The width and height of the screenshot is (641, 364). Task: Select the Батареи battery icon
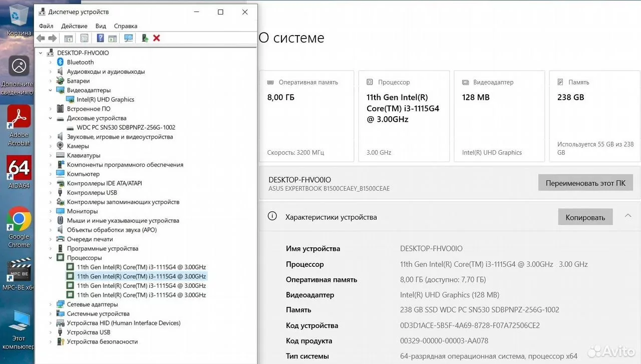(60, 81)
